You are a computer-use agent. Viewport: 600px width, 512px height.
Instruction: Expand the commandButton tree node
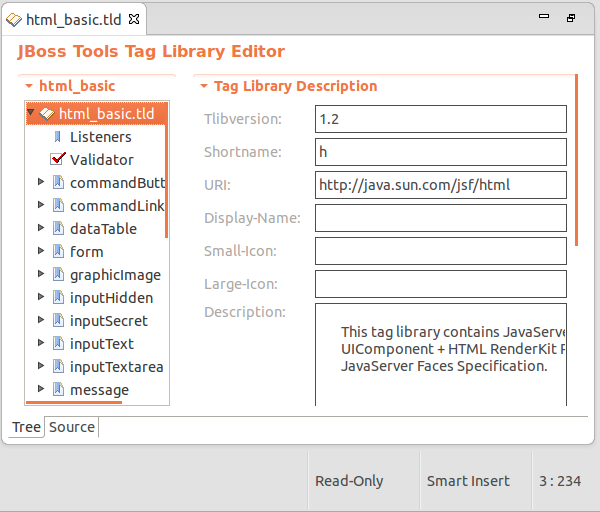(x=41, y=182)
